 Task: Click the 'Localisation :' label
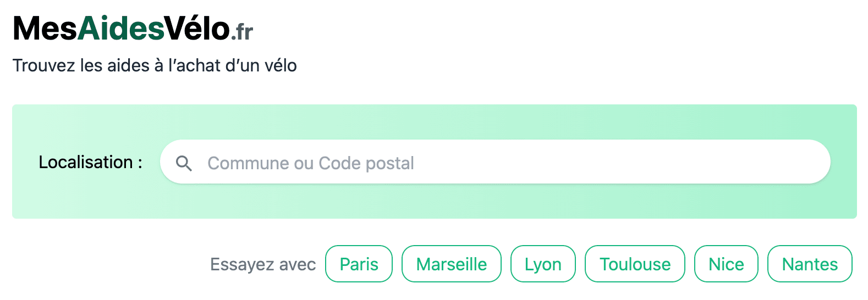point(90,162)
